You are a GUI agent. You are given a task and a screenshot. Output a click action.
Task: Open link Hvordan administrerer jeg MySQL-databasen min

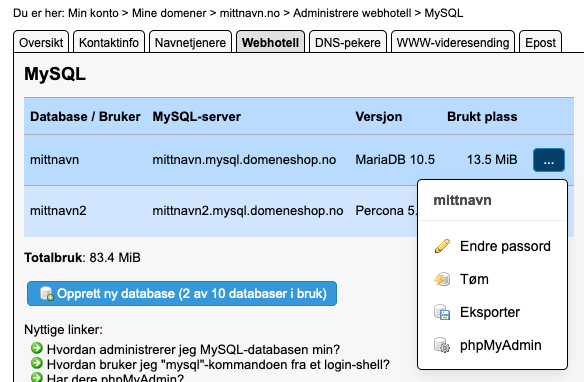(x=193, y=349)
